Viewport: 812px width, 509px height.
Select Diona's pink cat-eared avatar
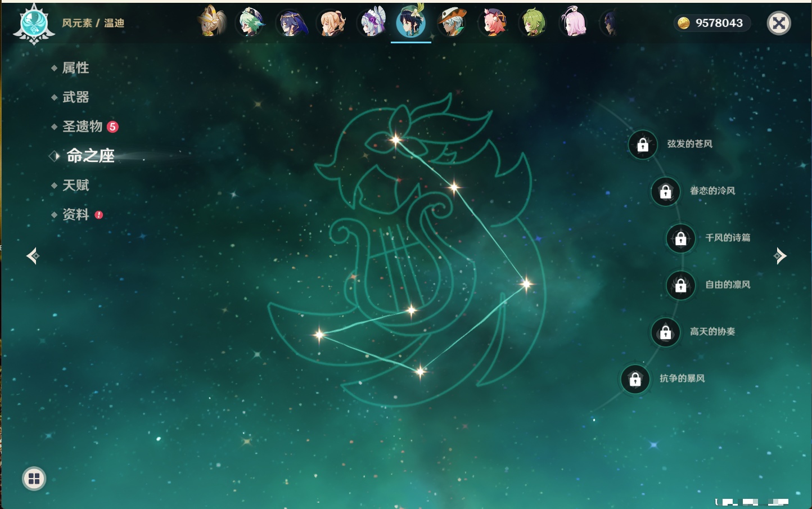pyautogui.click(x=493, y=23)
